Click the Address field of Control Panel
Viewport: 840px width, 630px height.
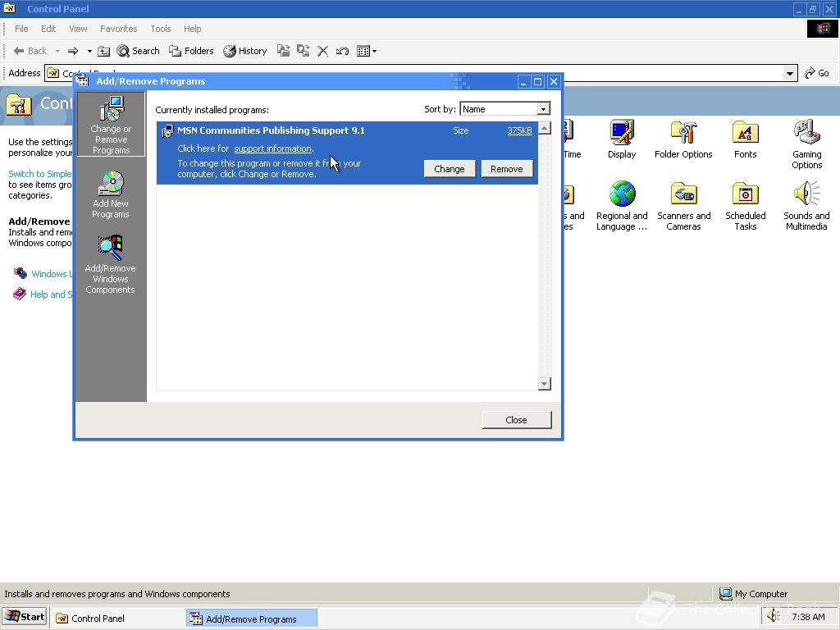point(421,73)
